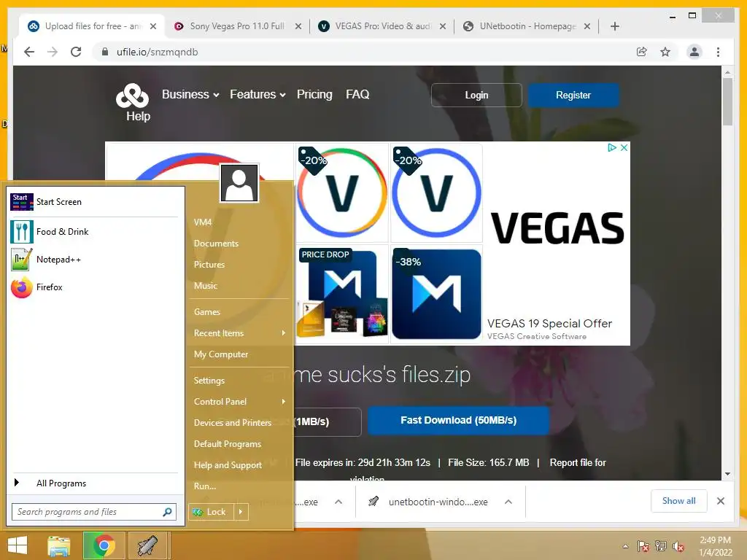Go forward in the browser
The height and width of the screenshot is (560, 747).
click(53, 52)
